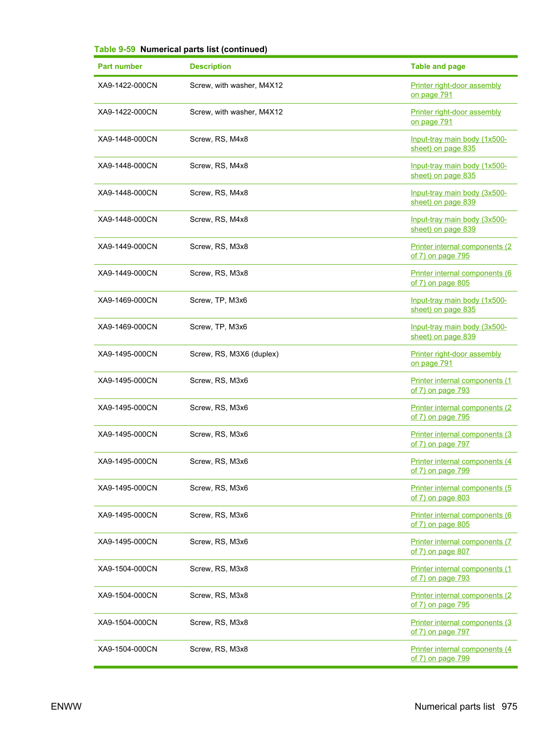This screenshot has height=746, width=560.
Task: Follow XA9-1469-000CN link to page 835
Action: (459, 305)
